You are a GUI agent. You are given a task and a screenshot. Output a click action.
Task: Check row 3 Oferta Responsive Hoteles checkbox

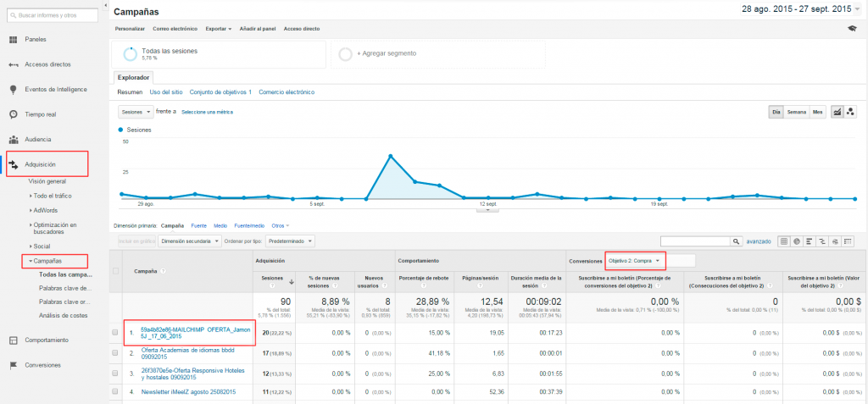[x=115, y=373]
